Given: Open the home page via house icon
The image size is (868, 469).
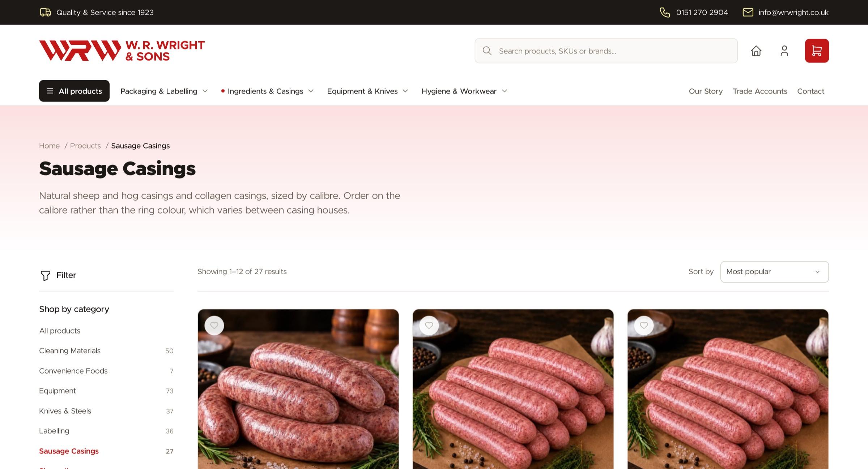Looking at the screenshot, I should [756, 51].
